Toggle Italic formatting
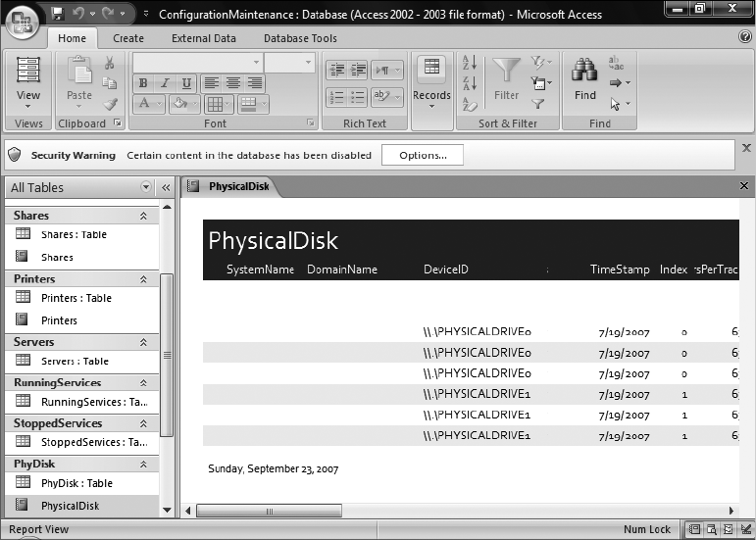756x540 pixels. pos(165,83)
